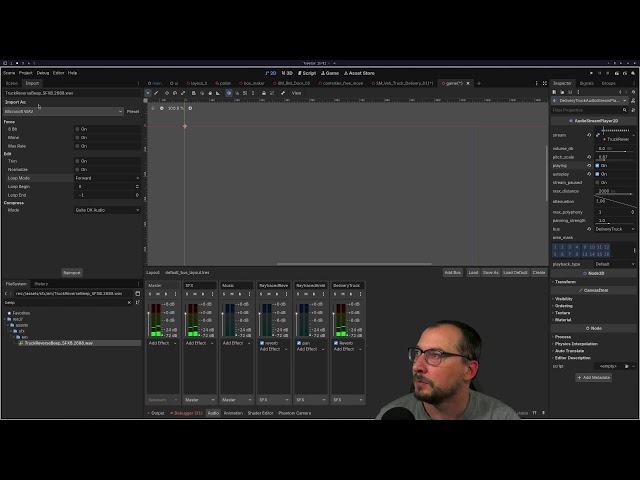The width and height of the screenshot is (640, 480).
Task: Enable Edit Trim checkbox
Action: click(x=77, y=161)
